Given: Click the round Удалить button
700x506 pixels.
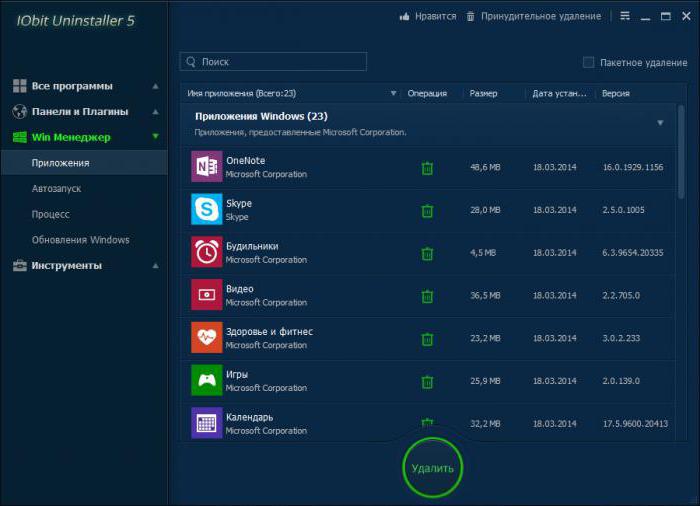Looking at the screenshot, I should point(432,468).
